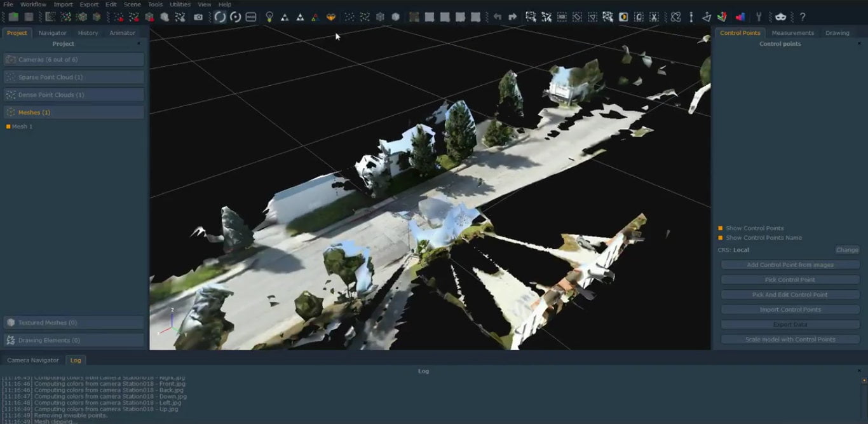The height and width of the screenshot is (424, 868).
Task: Expand the Cameras (6 out of 6) section
Action: tap(73, 59)
